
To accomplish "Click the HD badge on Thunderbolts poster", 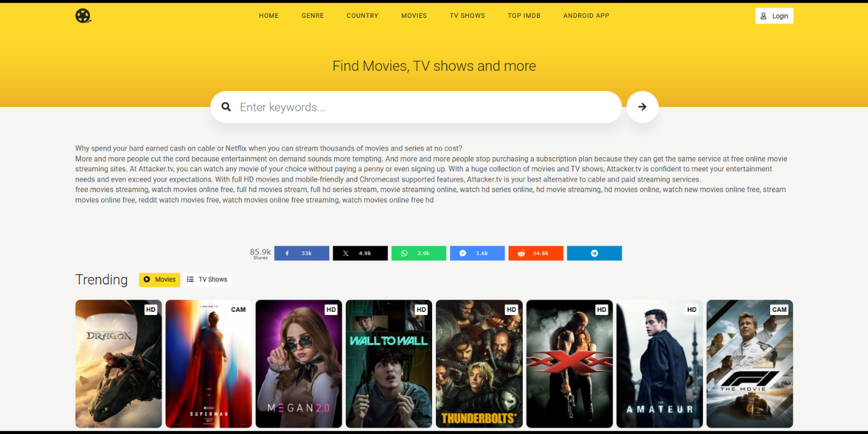I will click(x=511, y=309).
